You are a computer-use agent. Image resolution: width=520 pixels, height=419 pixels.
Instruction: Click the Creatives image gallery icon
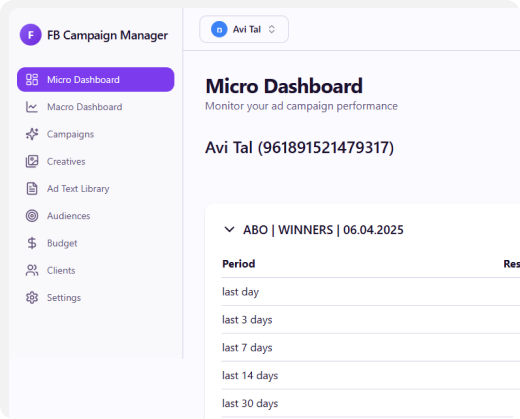[x=32, y=161]
